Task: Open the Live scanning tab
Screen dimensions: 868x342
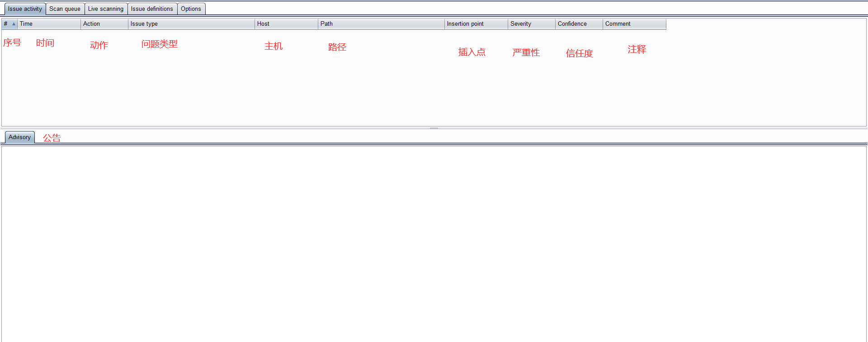Action: tap(106, 9)
